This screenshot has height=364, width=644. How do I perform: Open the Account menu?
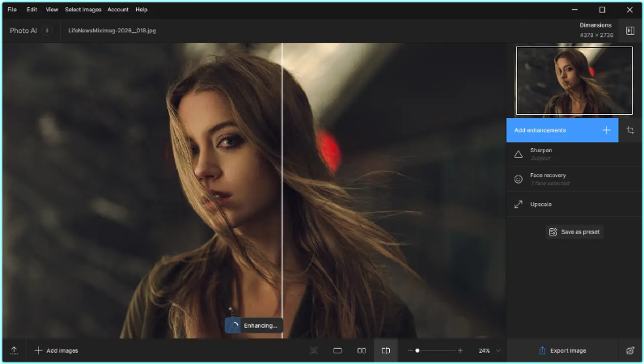coord(118,10)
